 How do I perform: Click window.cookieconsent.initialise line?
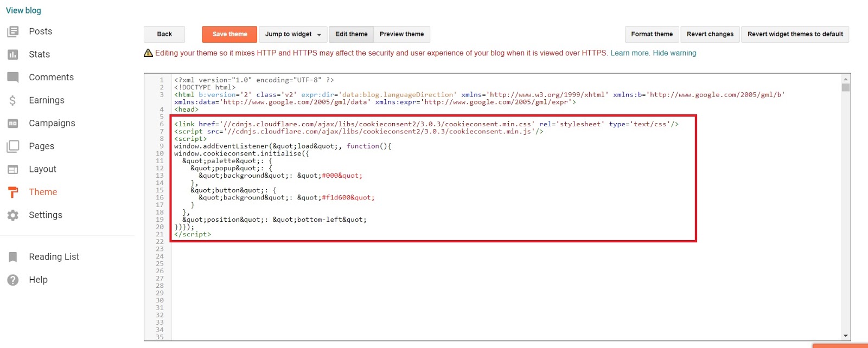[x=241, y=153]
